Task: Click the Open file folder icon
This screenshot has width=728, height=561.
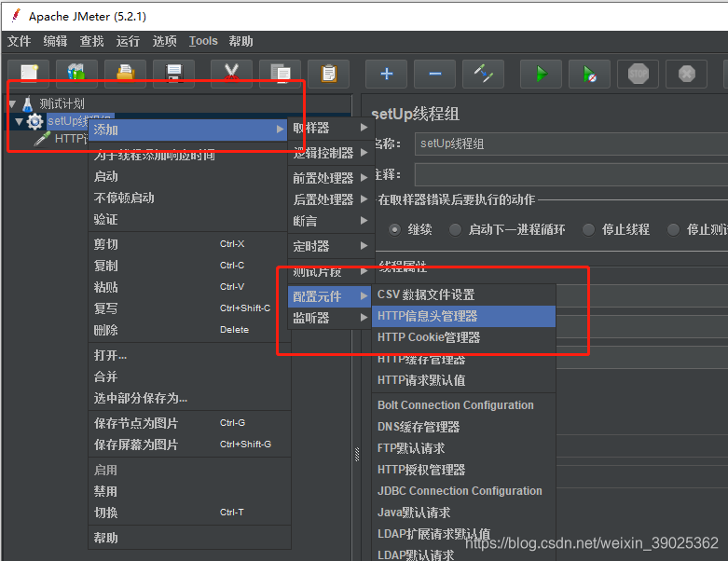Action: [x=125, y=74]
